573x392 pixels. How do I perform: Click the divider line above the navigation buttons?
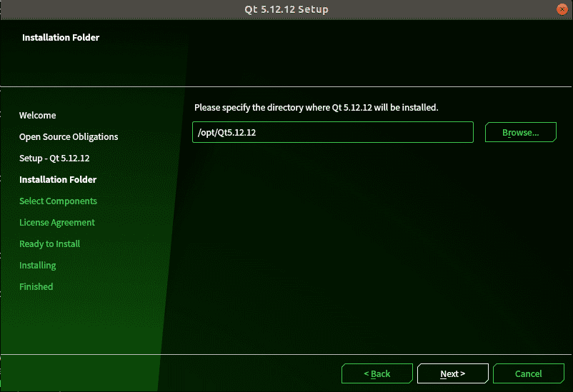pyautogui.click(x=286, y=354)
